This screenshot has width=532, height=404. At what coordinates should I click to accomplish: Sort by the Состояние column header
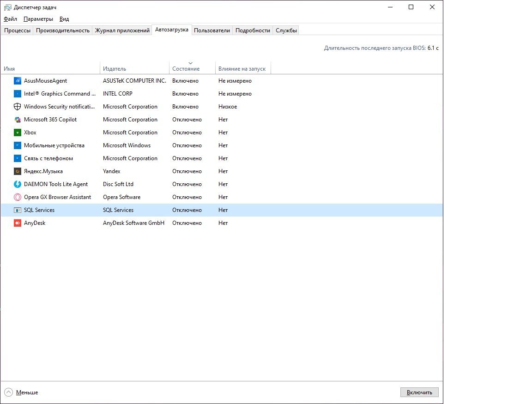click(186, 69)
